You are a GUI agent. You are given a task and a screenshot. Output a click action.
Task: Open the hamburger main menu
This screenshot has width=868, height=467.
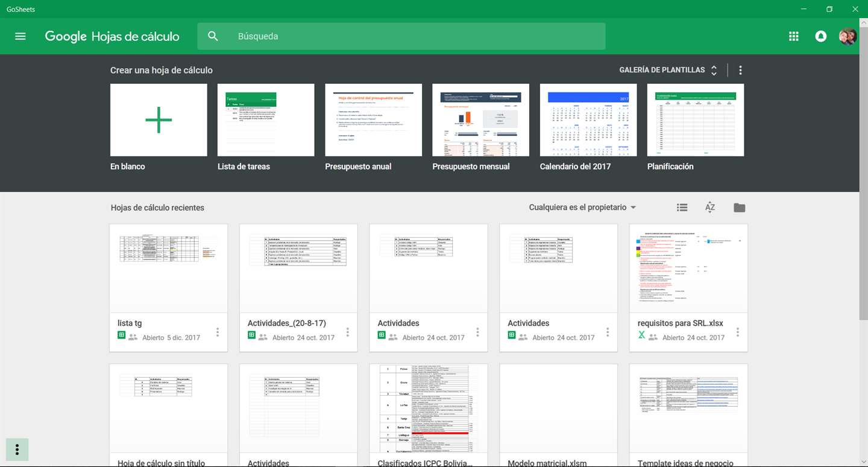20,36
